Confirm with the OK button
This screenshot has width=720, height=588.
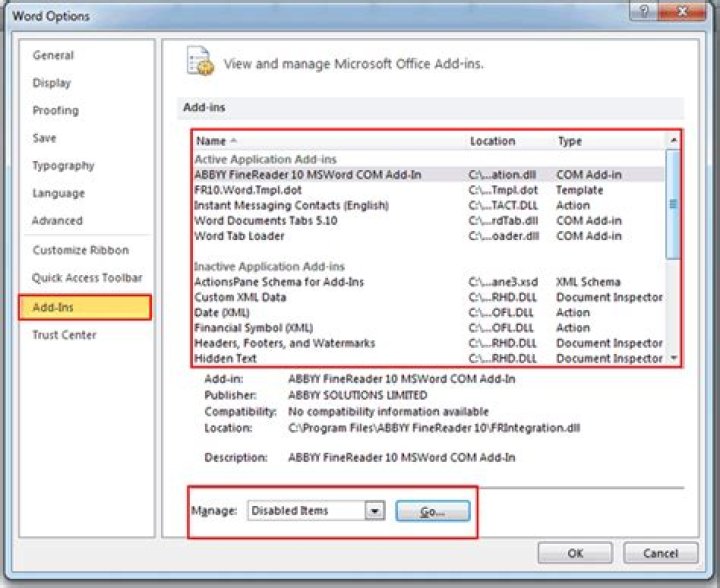coord(575,553)
